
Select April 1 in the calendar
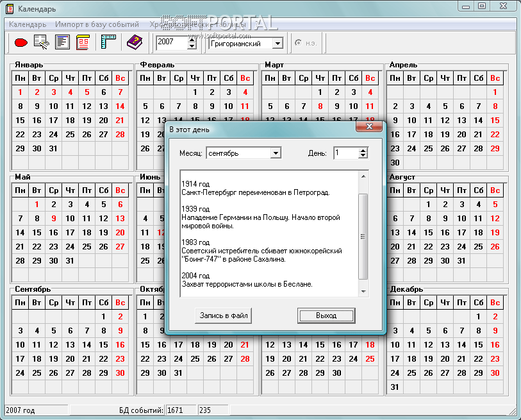[495, 92]
